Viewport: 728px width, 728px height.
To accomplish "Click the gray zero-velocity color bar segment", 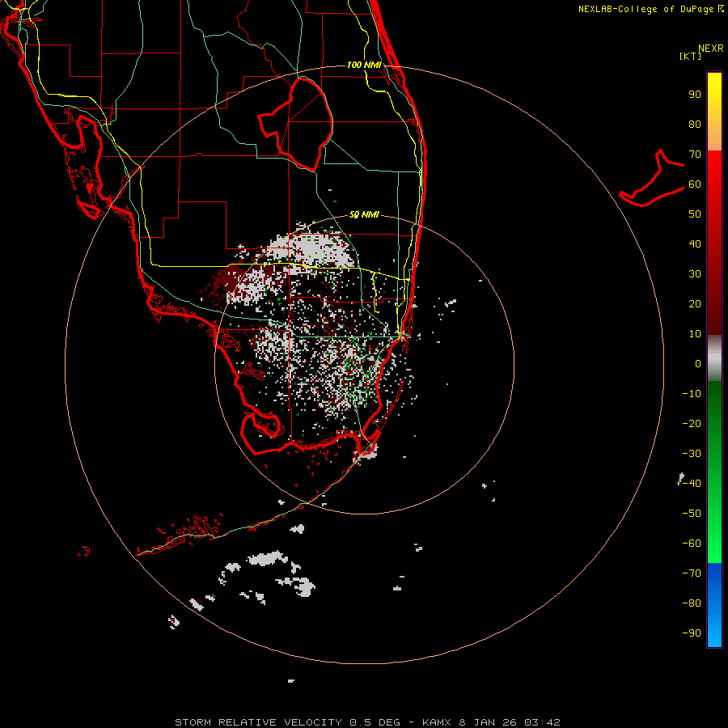I will tap(714, 358).
